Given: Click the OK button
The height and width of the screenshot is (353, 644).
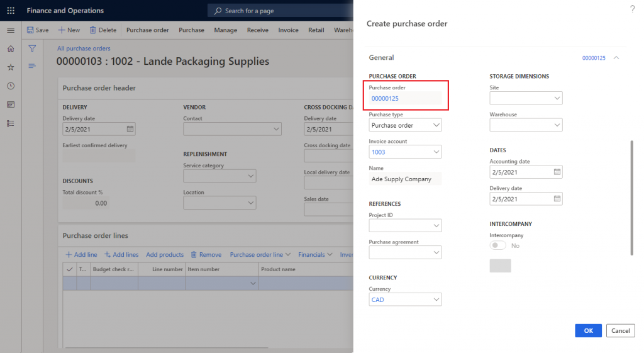Looking at the screenshot, I should pyautogui.click(x=588, y=330).
